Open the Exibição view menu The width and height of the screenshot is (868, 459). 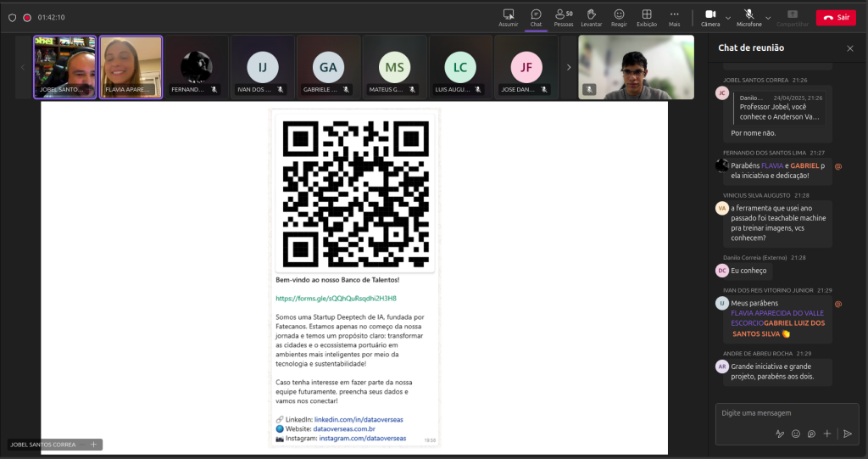pyautogui.click(x=646, y=17)
